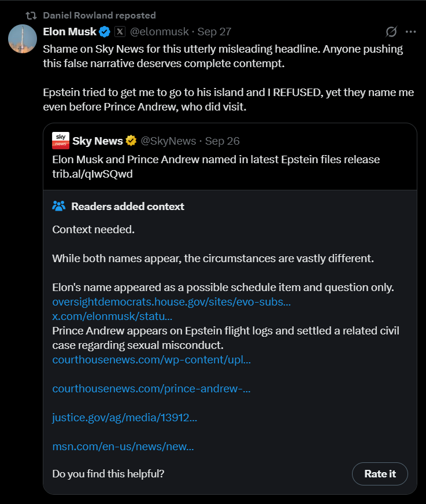Click the Sep 26 timestamp on quoted post
This screenshot has width=426, height=504.
pos(223,141)
